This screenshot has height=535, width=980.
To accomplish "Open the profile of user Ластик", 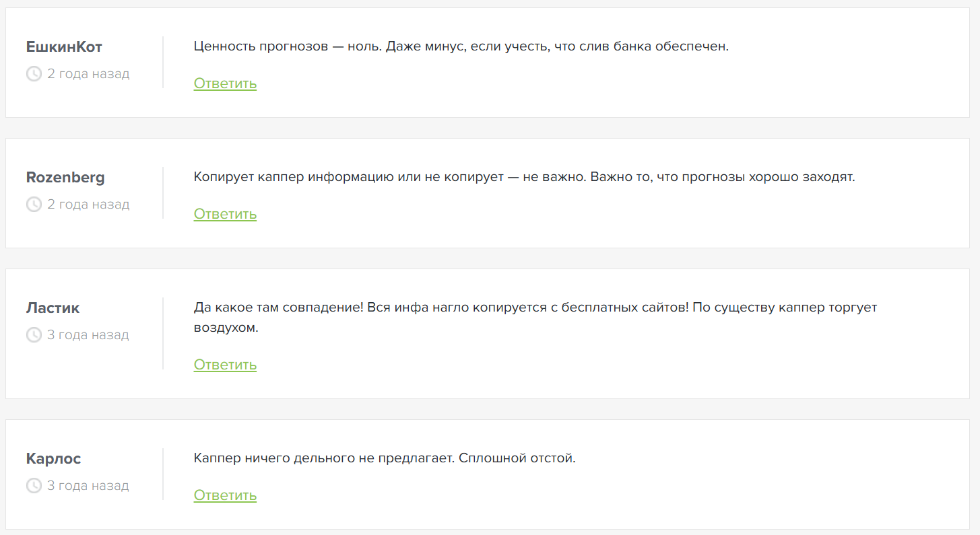I will click(52, 308).
